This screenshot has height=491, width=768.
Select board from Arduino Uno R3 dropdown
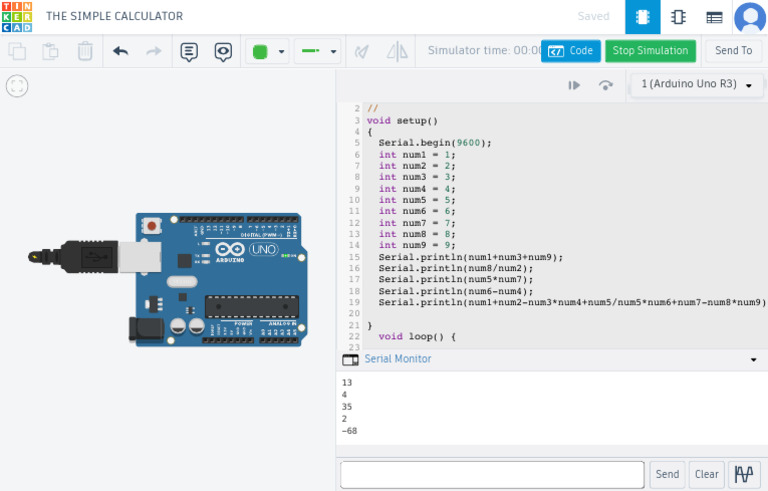pyautogui.click(x=696, y=85)
